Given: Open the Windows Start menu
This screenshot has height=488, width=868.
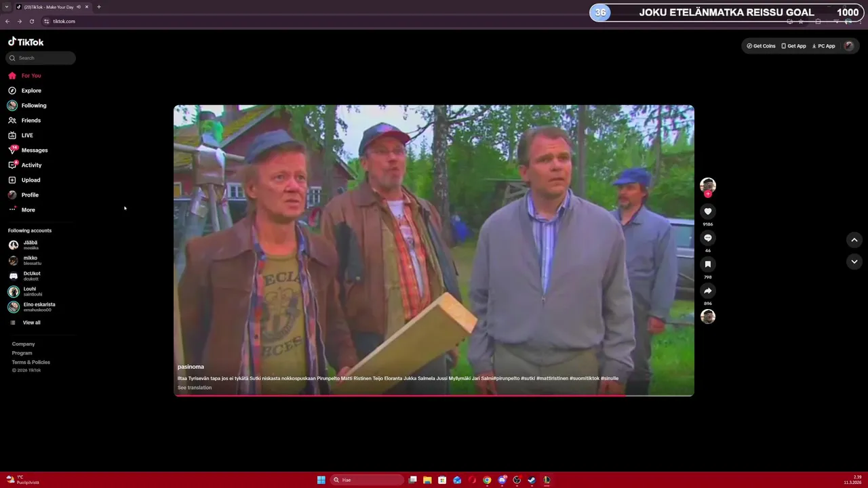Looking at the screenshot, I should [321, 480].
